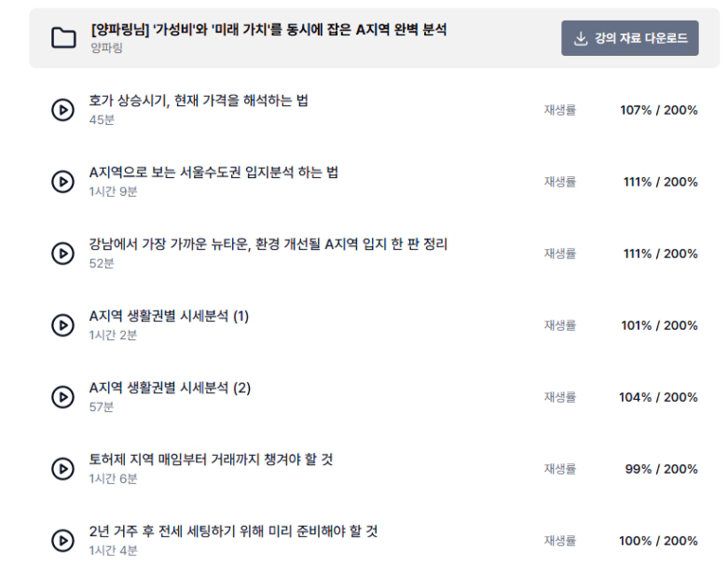
Task: Click the download arrow icon in the button
Action: 581,38
